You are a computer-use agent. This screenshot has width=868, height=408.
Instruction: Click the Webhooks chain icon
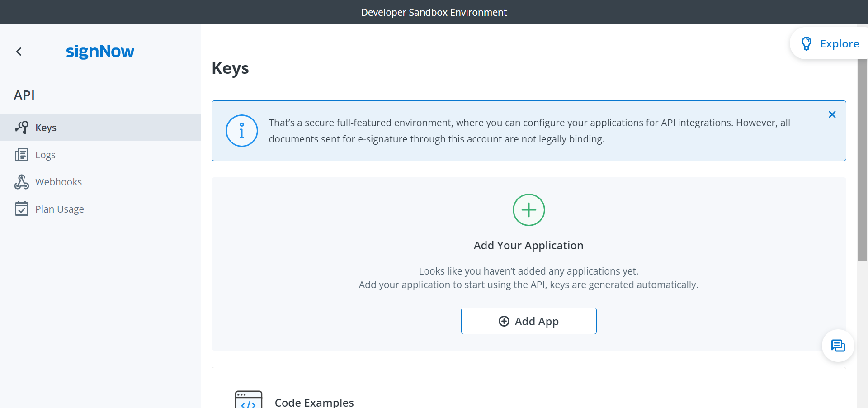coord(22,181)
